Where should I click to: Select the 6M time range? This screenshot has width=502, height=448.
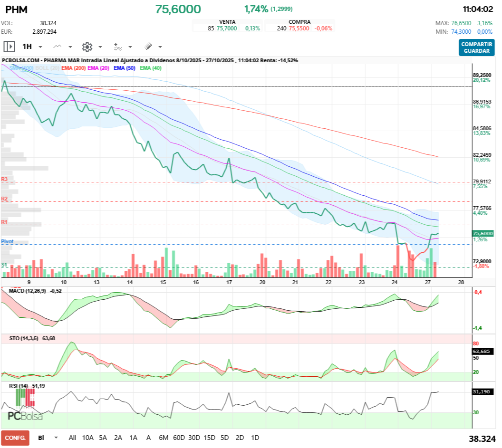pos(164,438)
